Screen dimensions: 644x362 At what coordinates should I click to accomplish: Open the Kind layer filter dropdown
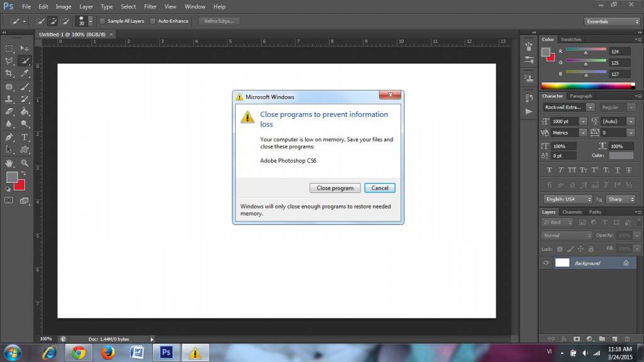point(557,222)
